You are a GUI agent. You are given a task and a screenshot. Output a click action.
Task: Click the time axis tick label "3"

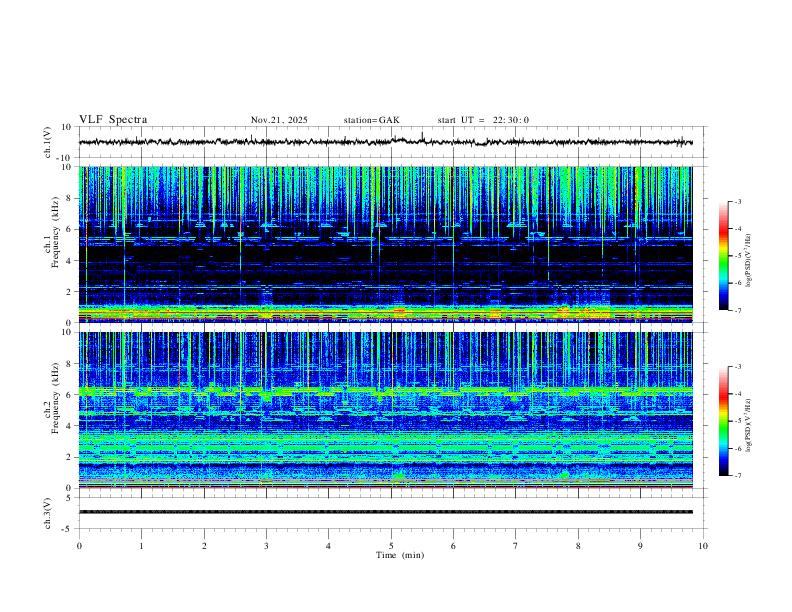pos(266,546)
